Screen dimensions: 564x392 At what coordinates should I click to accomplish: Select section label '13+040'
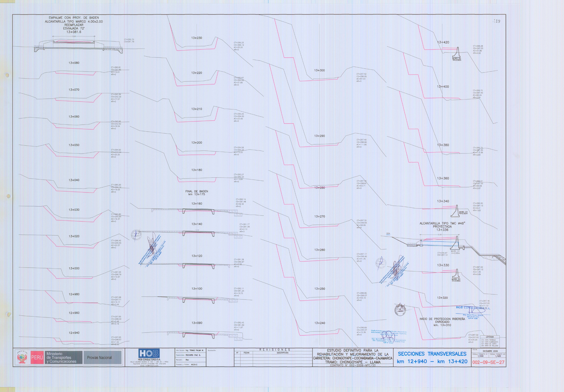click(74, 180)
